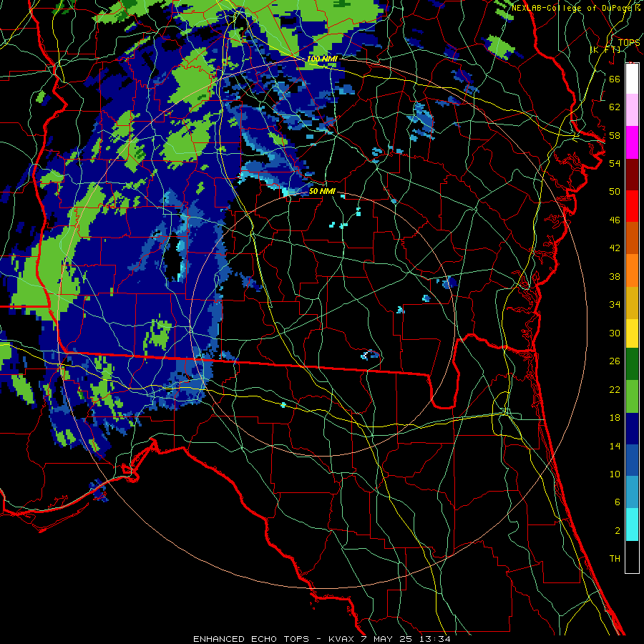The height and width of the screenshot is (644, 644).
Task: Click the dark green legend swatch
Action: click(632, 364)
